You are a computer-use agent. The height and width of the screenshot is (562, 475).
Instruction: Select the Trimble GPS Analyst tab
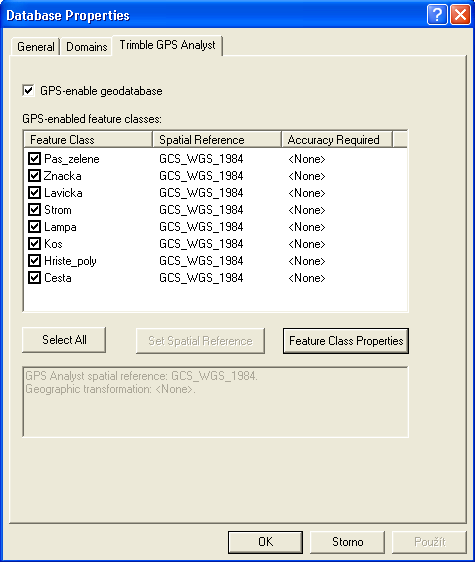167,45
